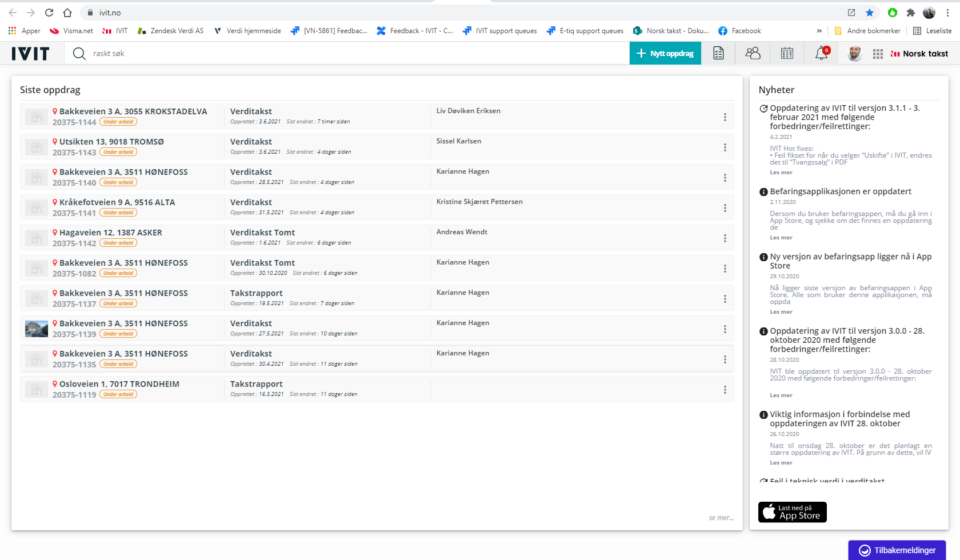Open the documents icon next to Nytt oppdrag
The width and height of the screenshot is (960, 560).
pyautogui.click(x=718, y=53)
